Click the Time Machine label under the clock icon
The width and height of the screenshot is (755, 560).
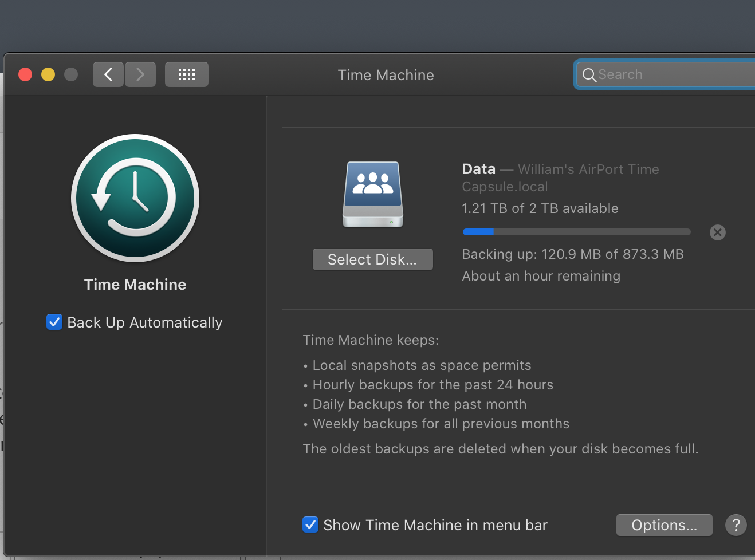(x=135, y=285)
